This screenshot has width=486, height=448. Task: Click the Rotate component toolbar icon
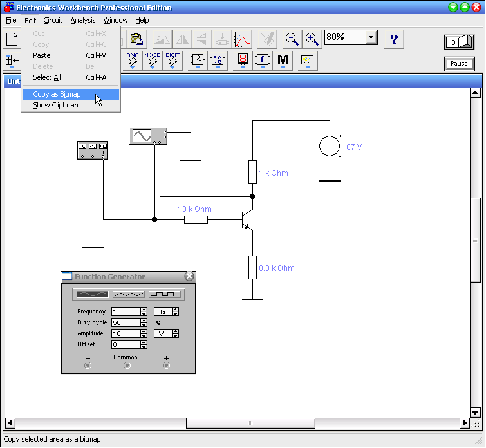point(162,39)
